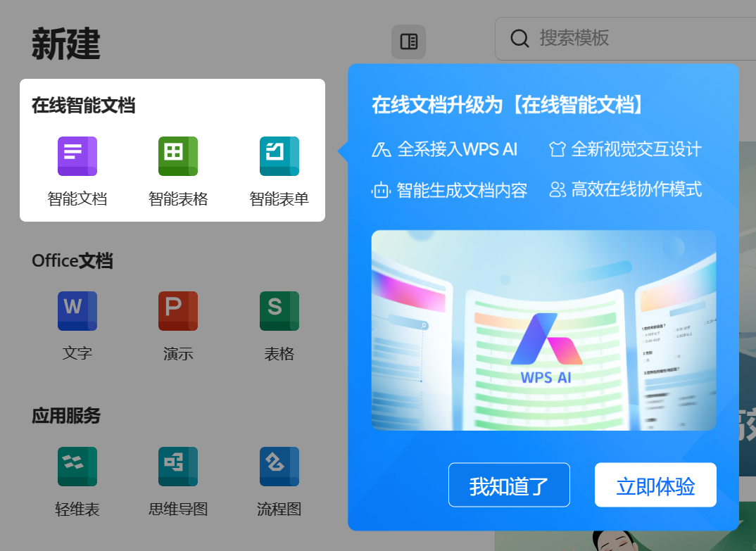756x551 pixels.
Task: Select the 智能表单 teal form icon
Action: (x=279, y=156)
